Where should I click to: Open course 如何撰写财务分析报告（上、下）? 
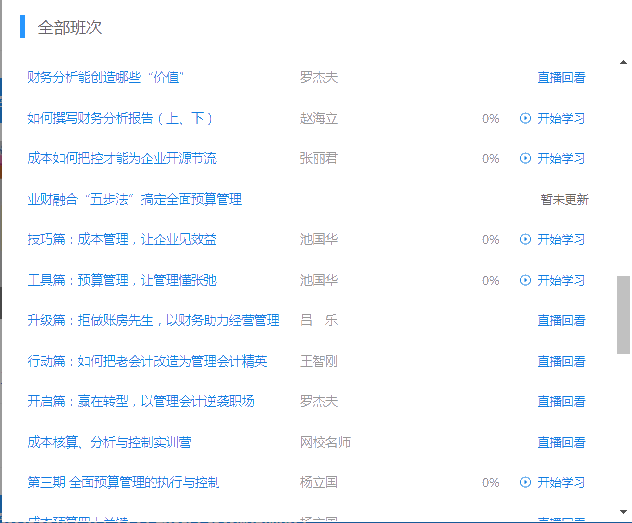[120, 118]
